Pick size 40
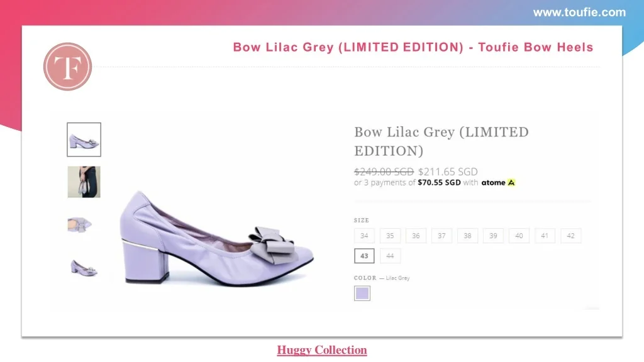 (x=519, y=236)
